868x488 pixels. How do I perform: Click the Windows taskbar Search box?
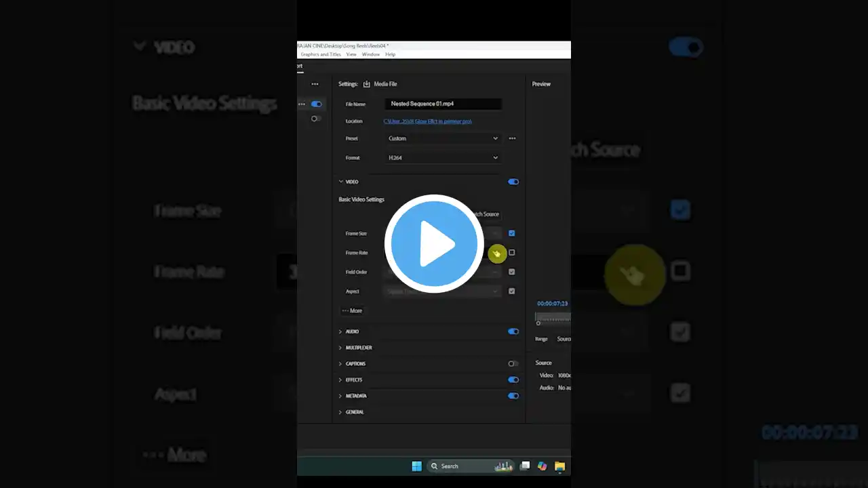pyautogui.click(x=470, y=466)
